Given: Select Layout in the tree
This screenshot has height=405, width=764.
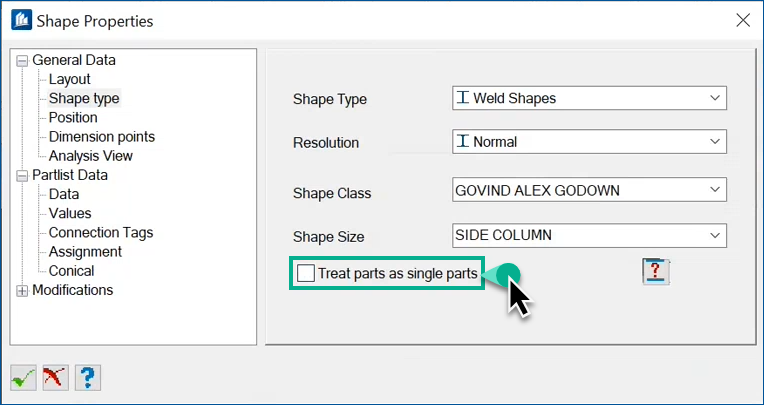Looking at the screenshot, I should pyautogui.click(x=69, y=79).
